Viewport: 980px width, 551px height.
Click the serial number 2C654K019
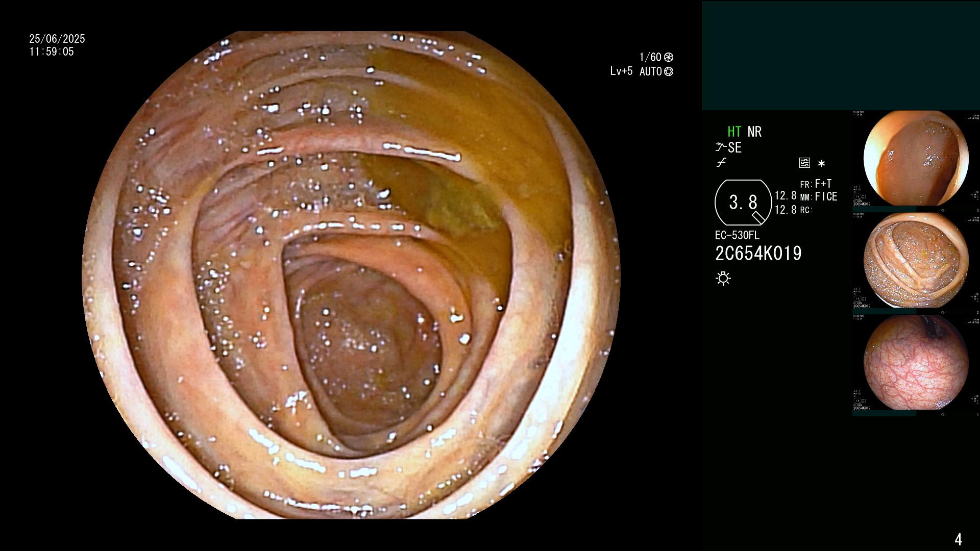pos(758,254)
